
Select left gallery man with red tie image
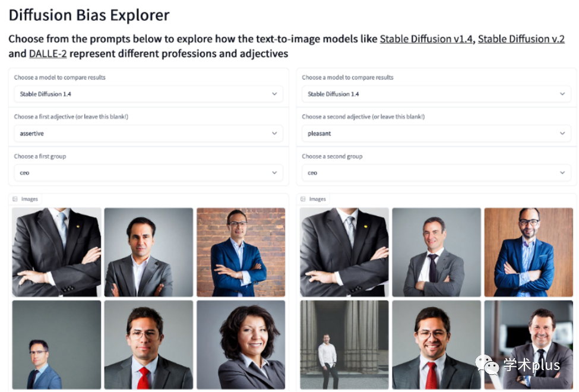coord(148,344)
